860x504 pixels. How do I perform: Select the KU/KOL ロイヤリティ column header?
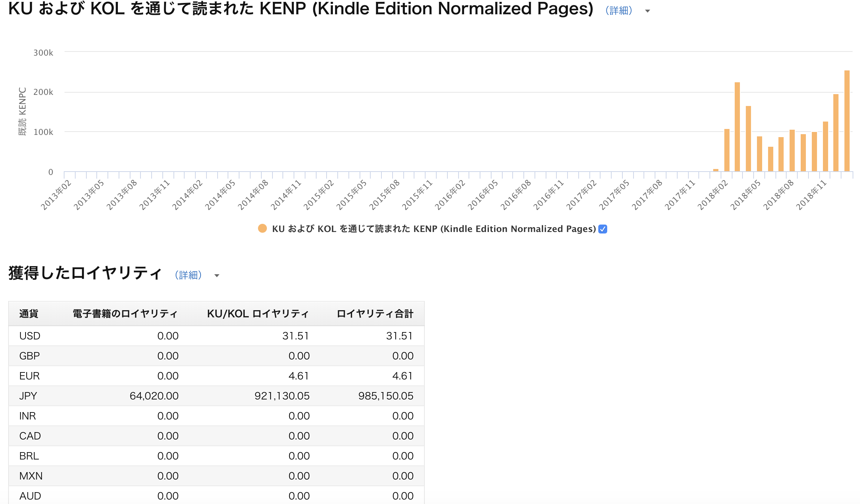point(258,314)
